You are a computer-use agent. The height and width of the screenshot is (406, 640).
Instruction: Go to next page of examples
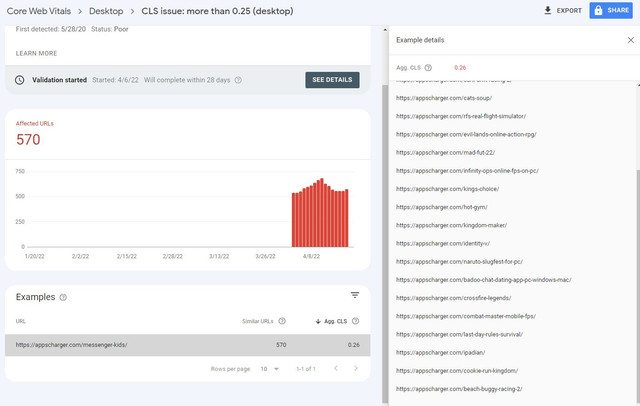(356, 368)
